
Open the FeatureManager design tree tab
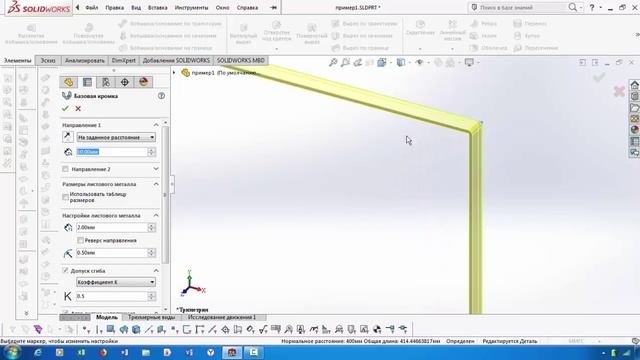point(69,82)
